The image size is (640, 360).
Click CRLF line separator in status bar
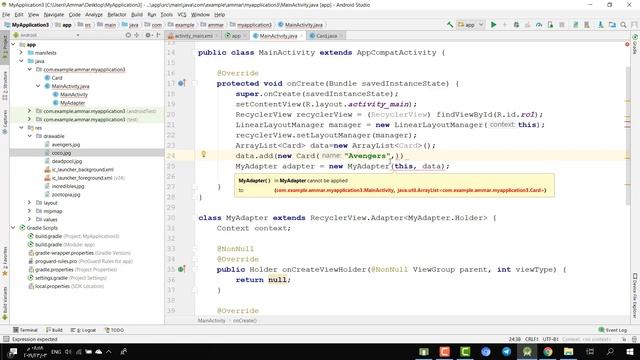point(532,339)
